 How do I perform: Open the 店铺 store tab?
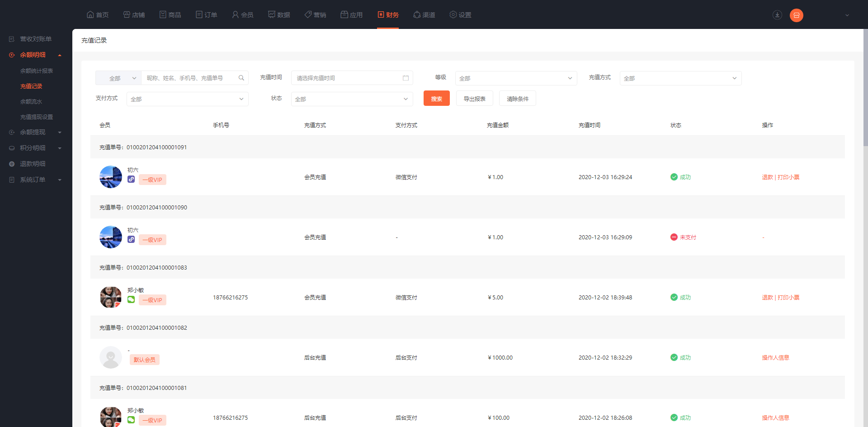coord(134,15)
